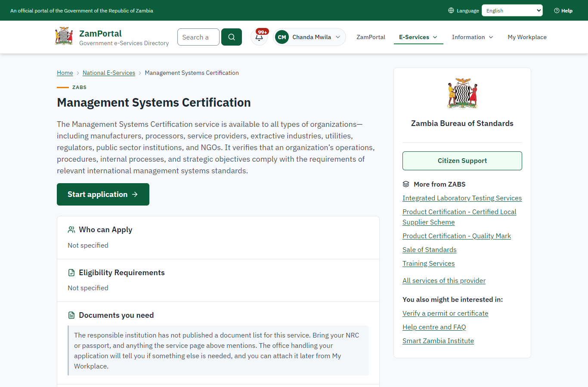The width and height of the screenshot is (588, 387).
Task: Click the ZamPortal site title text
Action: [x=100, y=34]
